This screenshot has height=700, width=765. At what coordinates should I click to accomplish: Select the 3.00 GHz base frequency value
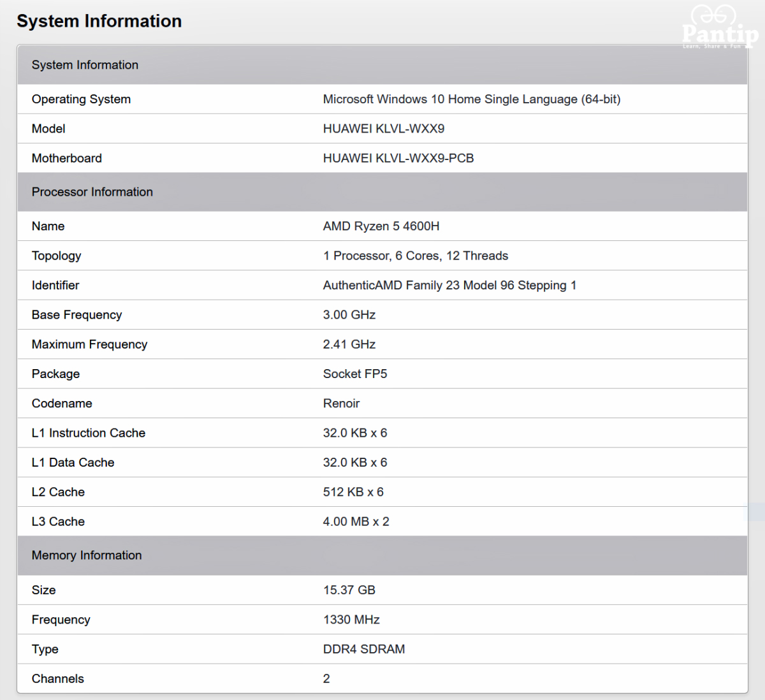[x=349, y=315]
